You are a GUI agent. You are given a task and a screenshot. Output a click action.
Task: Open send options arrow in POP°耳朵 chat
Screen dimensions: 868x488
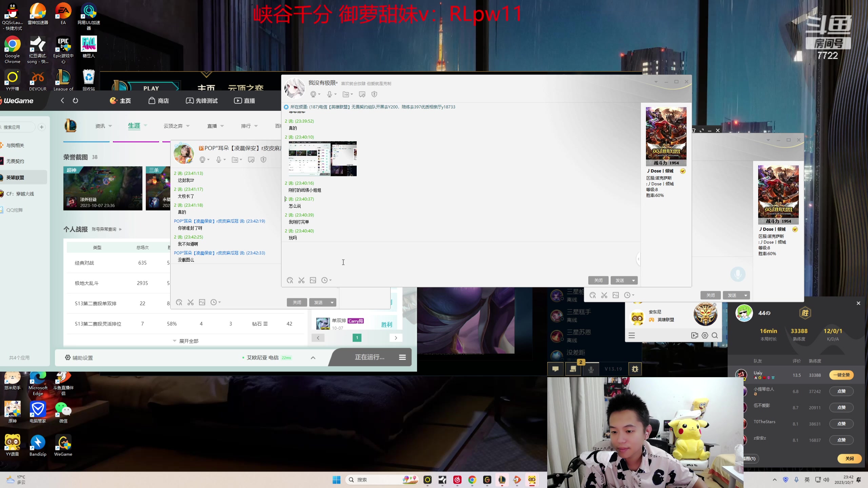332,302
